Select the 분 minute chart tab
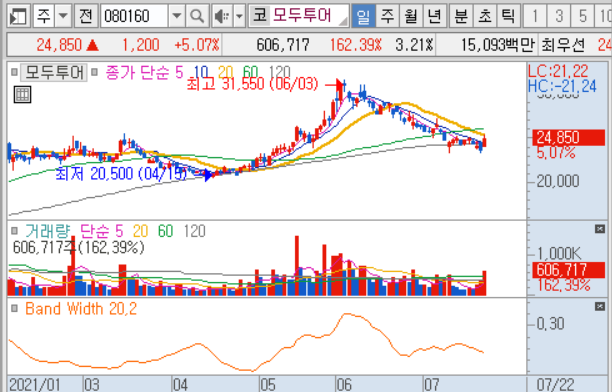 pyautogui.click(x=461, y=16)
